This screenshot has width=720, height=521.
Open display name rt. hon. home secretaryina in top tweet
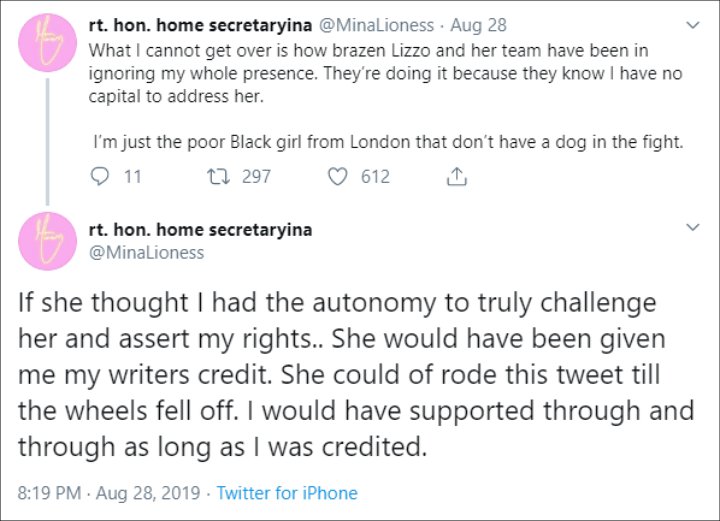coord(200,25)
